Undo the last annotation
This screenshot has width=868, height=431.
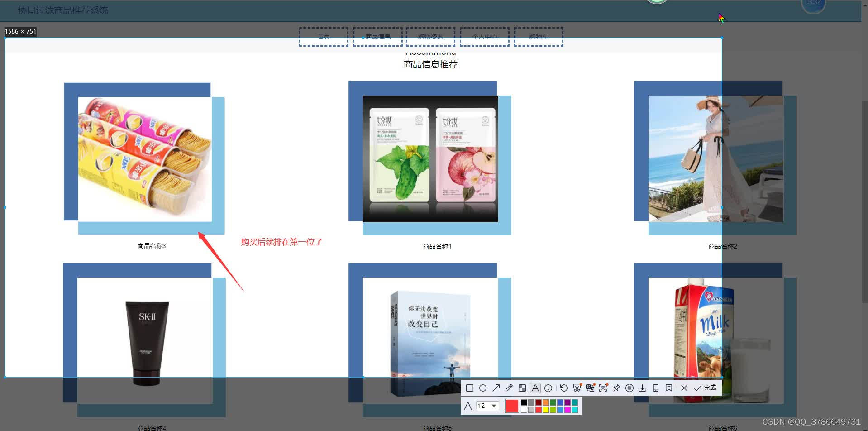point(564,388)
